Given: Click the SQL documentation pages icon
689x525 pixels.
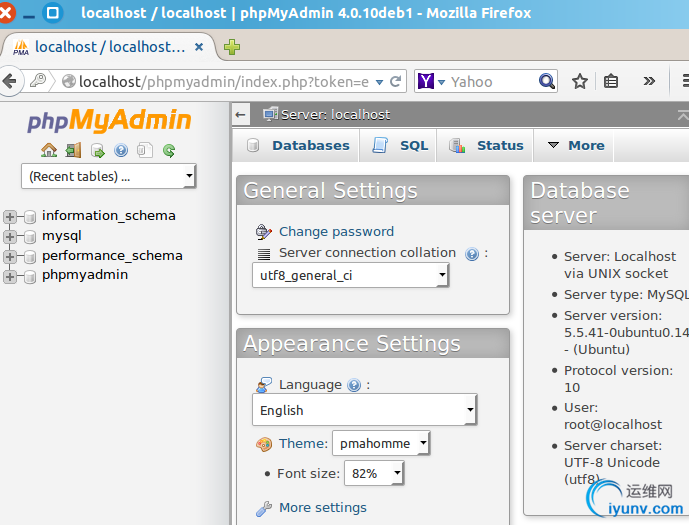Looking at the screenshot, I should point(145,150).
